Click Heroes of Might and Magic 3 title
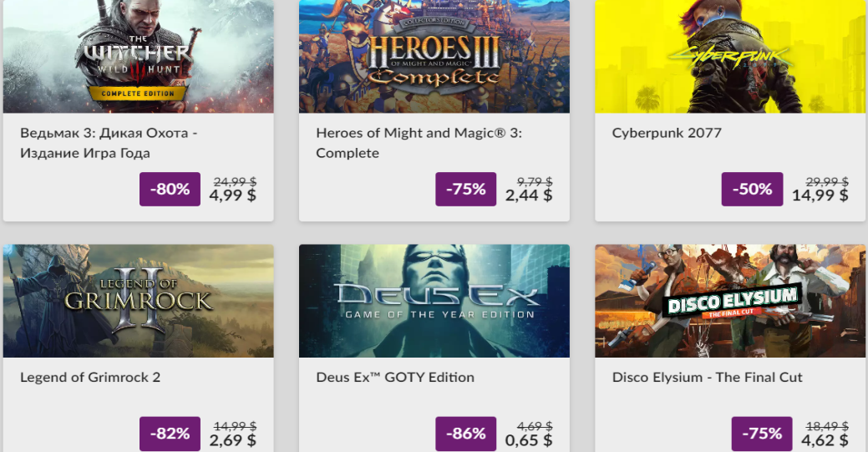868x452 pixels. [419, 143]
